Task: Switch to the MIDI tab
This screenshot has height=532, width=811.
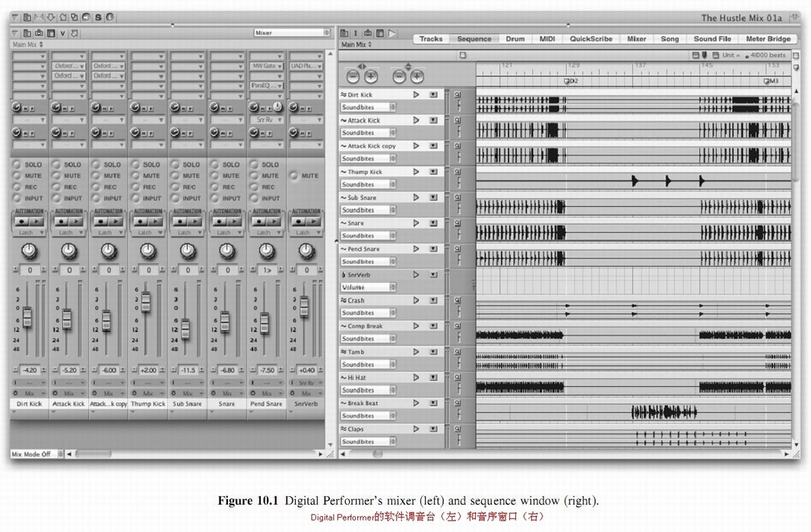Action: point(547,39)
